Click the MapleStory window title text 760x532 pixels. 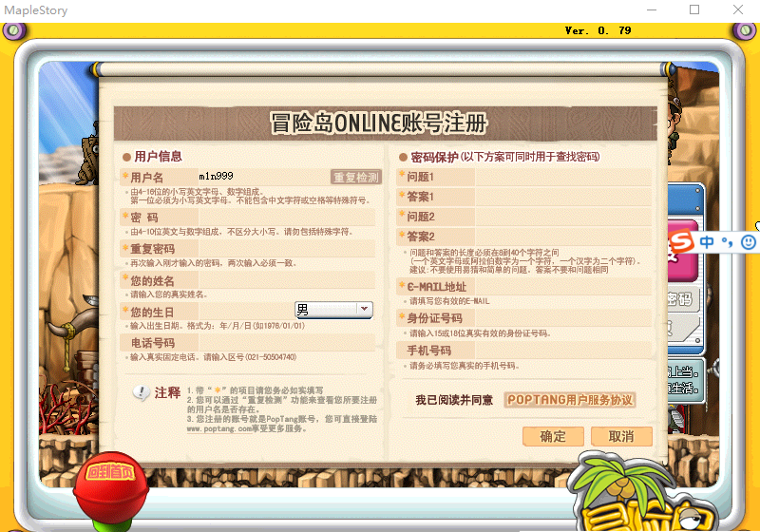36,10
